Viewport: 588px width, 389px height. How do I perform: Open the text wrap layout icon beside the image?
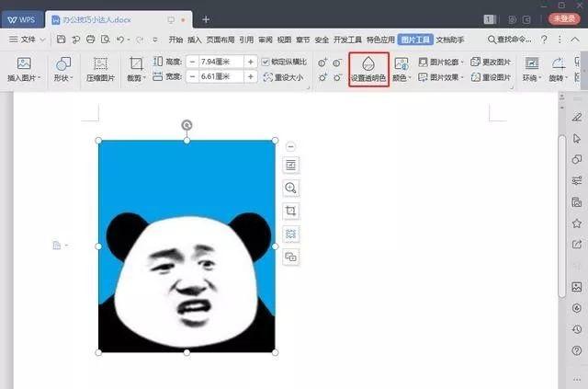(291, 165)
